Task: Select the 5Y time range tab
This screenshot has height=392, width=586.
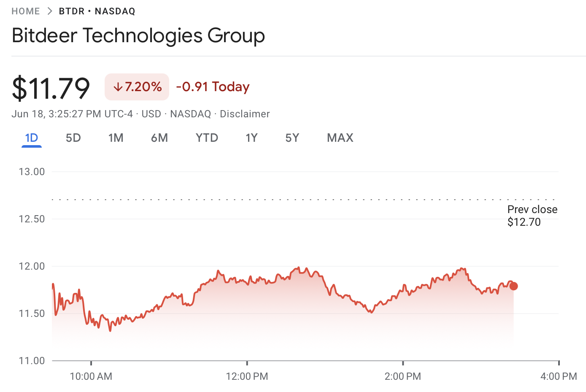Action: click(x=292, y=138)
